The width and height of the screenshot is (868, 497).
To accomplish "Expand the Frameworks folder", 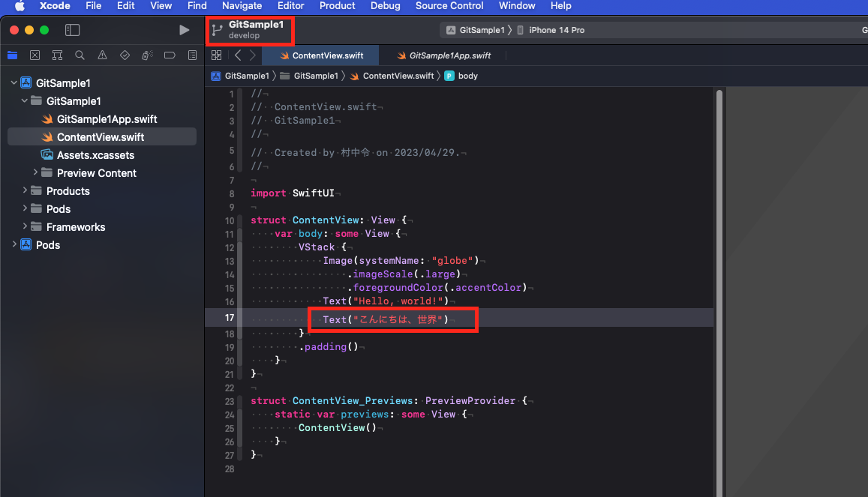I will [24, 226].
